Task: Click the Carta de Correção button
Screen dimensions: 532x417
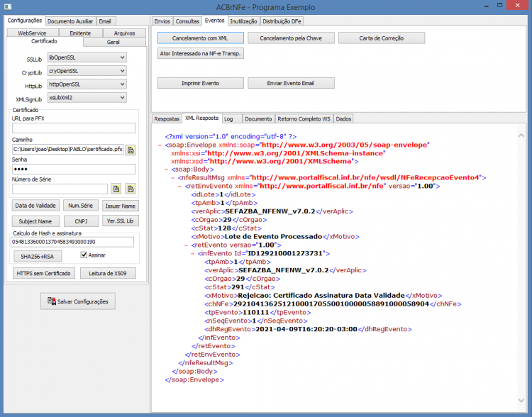Action: click(382, 38)
